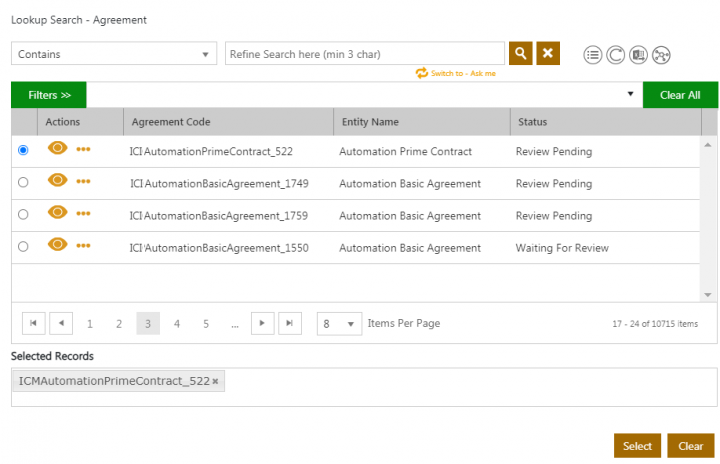
Task: Click the export to Excel icon
Action: click(638, 55)
